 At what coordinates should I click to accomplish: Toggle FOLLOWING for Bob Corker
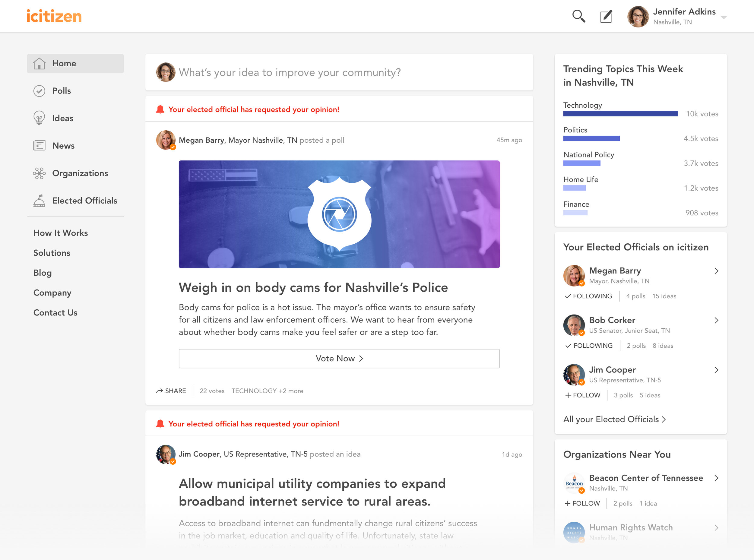point(588,345)
